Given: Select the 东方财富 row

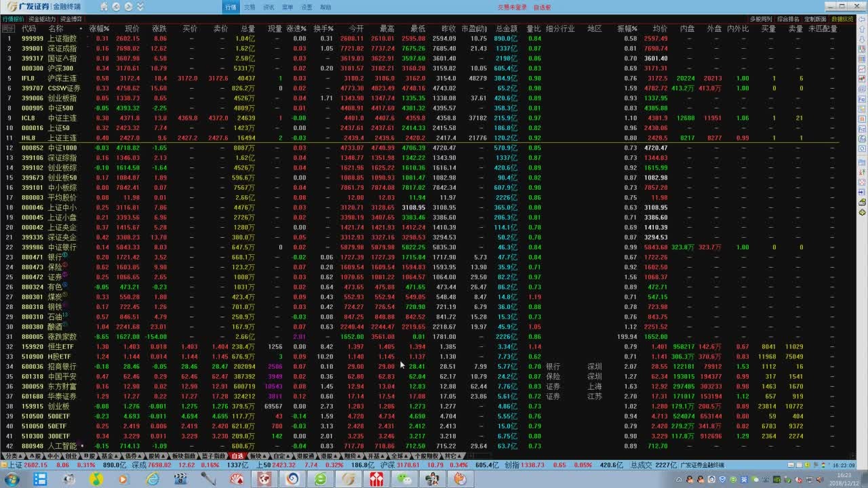Looking at the screenshot, I should tap(420, 386).
